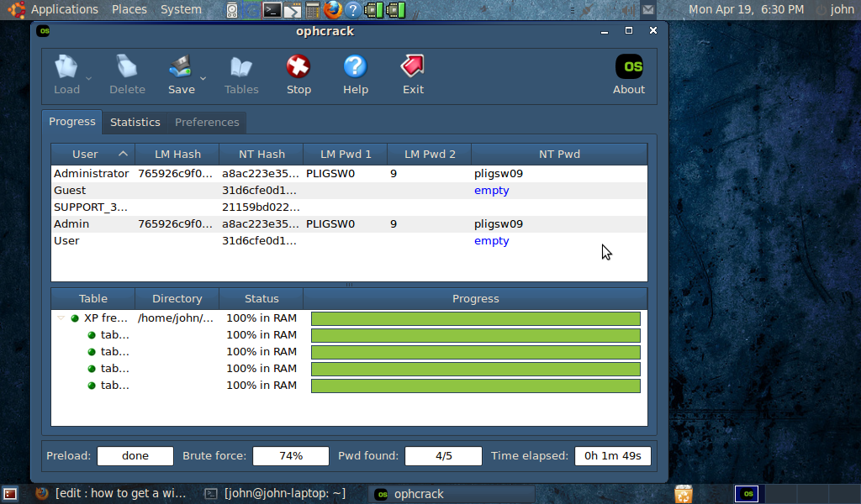861x504 pixels.
Task: Select the Administrator user row
Action: tap(349, 173)
